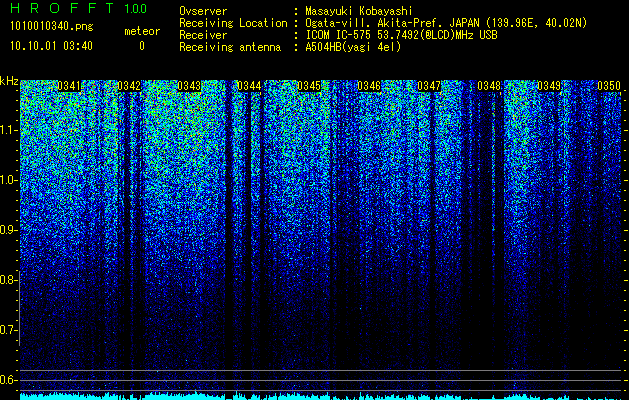This screenshot has height=400, width=629.
Task: Click the A504HB(yagi 4el) antenna text
Action: point(353,47)
